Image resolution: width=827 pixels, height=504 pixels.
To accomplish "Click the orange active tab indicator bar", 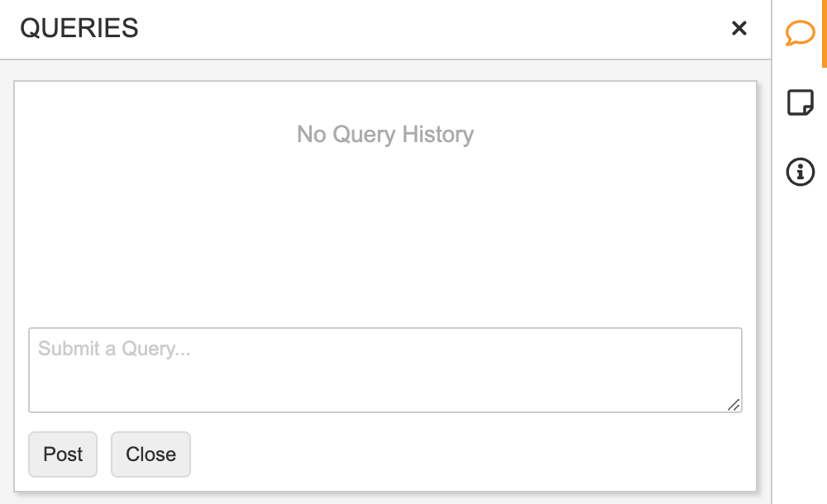I will pos(825,34).
